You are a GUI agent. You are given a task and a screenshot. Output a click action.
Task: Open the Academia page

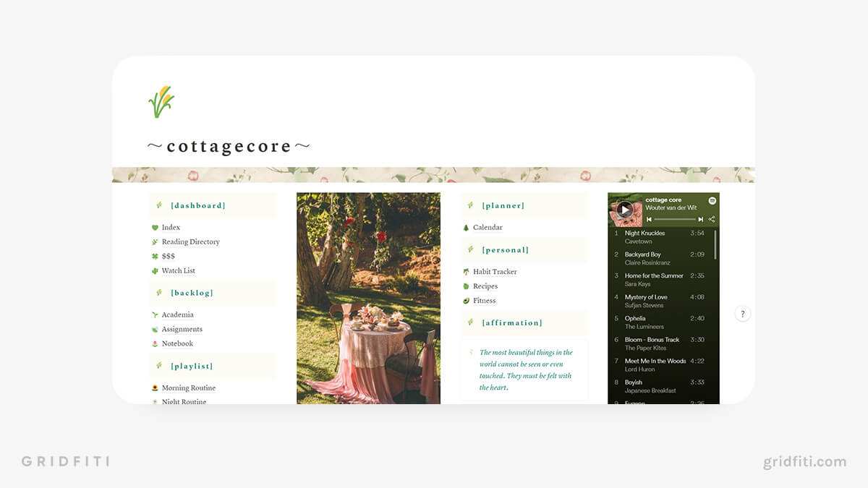point(177,315)
